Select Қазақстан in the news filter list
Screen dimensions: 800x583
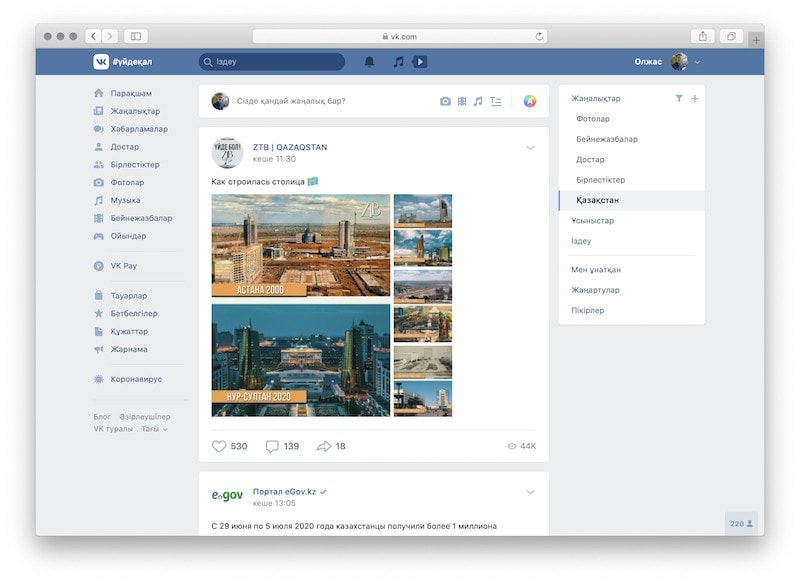[597, 200]
